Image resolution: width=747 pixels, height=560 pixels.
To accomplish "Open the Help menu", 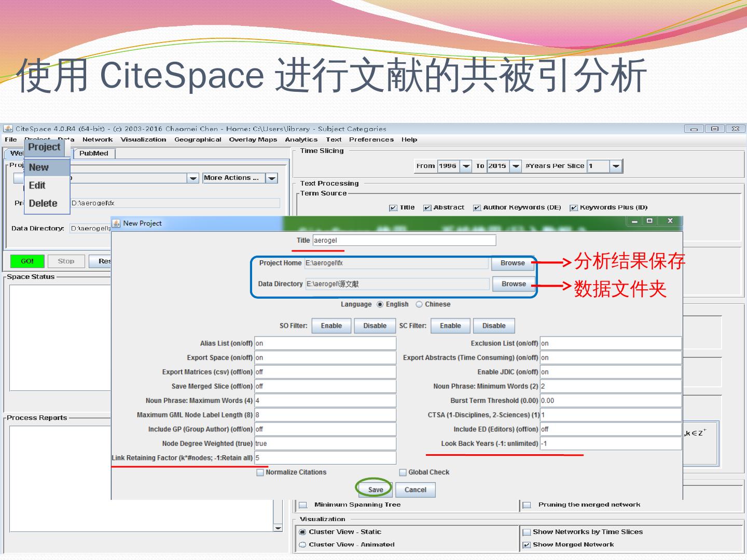I will (409, 139).
